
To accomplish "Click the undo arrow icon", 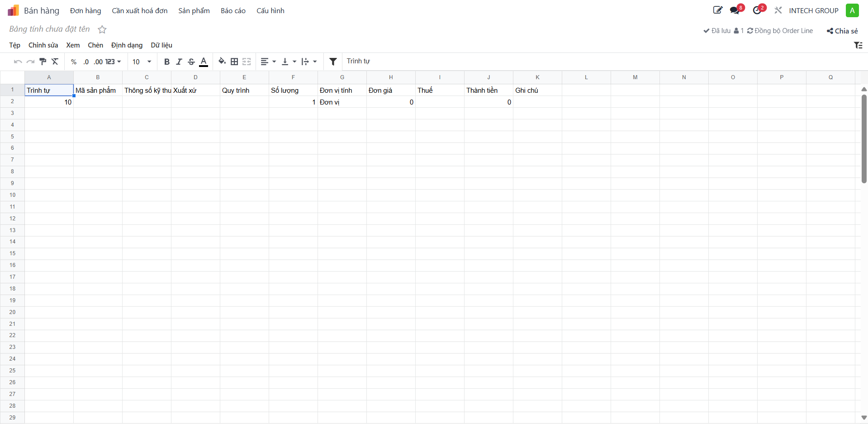I will coord(18,62).
